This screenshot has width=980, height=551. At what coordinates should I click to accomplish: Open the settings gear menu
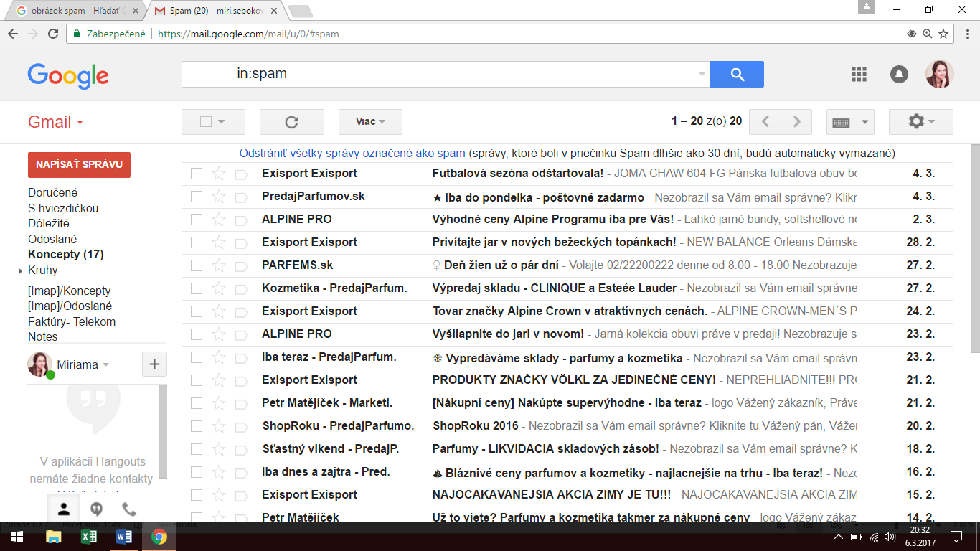(920, 122)
